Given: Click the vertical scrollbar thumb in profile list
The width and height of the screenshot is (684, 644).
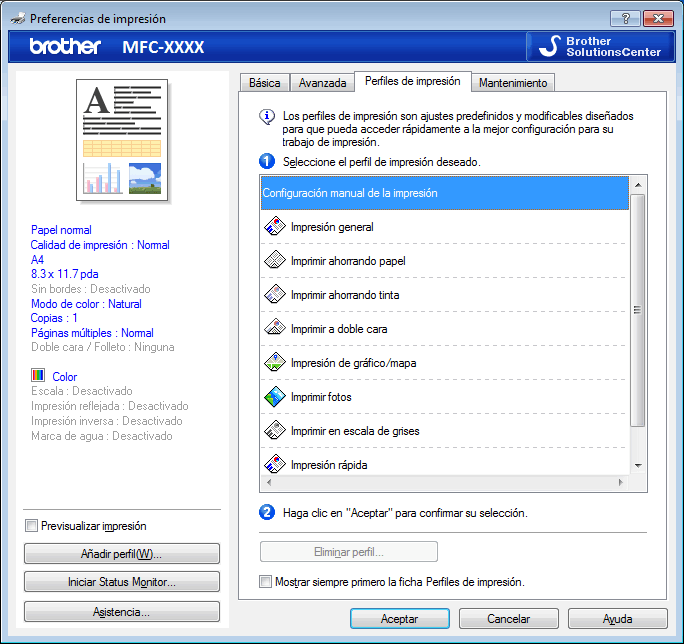Looking at the screenshot, I should point(638,310).
